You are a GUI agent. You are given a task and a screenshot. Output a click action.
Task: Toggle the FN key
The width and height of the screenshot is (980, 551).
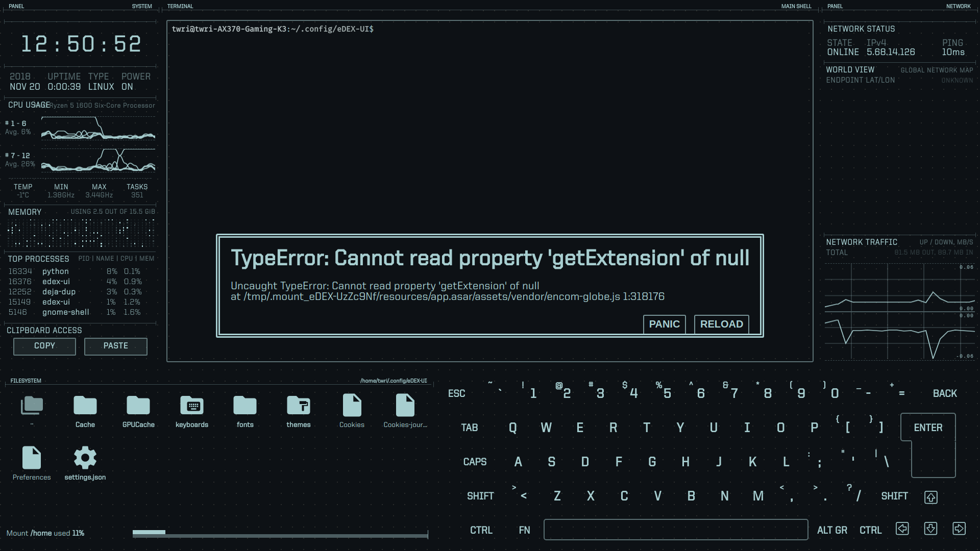tap(524, 530)
